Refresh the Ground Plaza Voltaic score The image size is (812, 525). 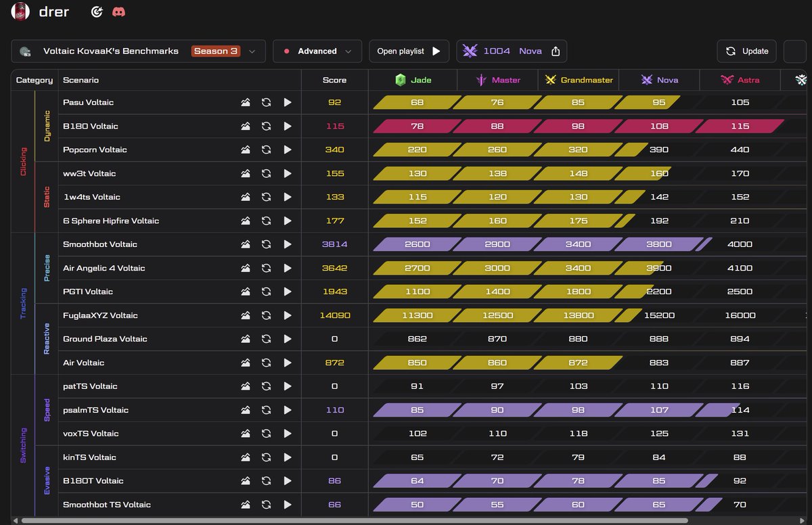[x=267, y=339]
